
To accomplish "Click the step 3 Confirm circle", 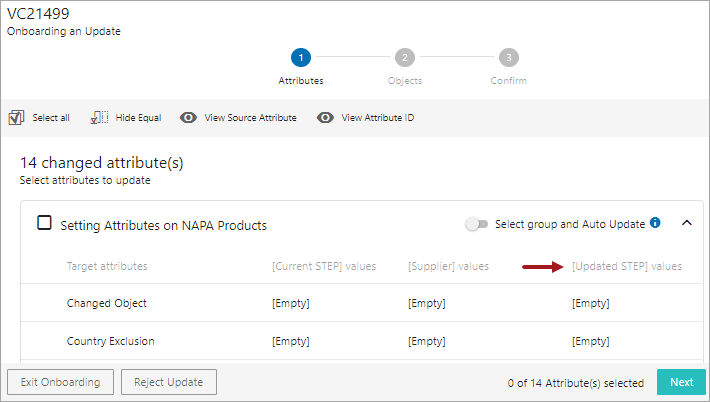I will pos(509,57).
